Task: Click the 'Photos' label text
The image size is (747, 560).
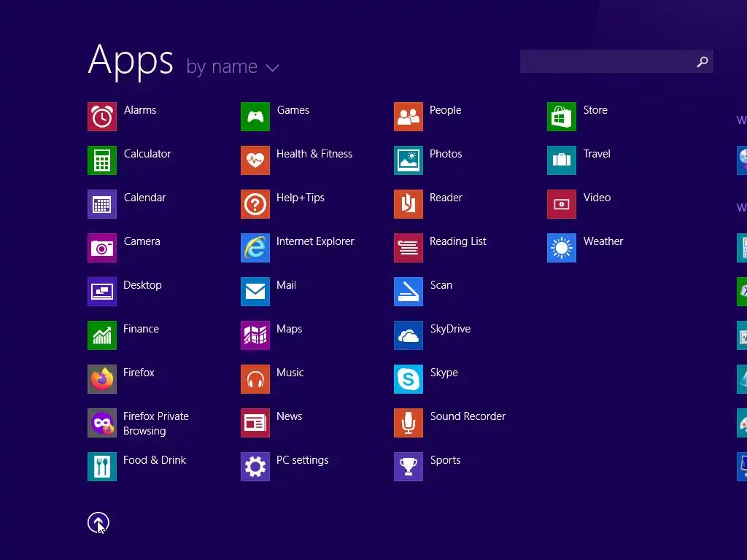Action: 446,154
